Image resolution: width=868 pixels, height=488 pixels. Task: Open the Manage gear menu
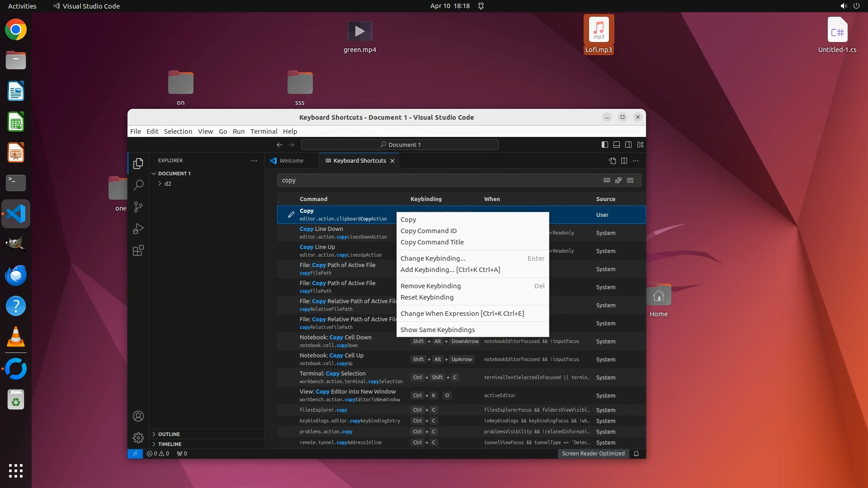138,437
